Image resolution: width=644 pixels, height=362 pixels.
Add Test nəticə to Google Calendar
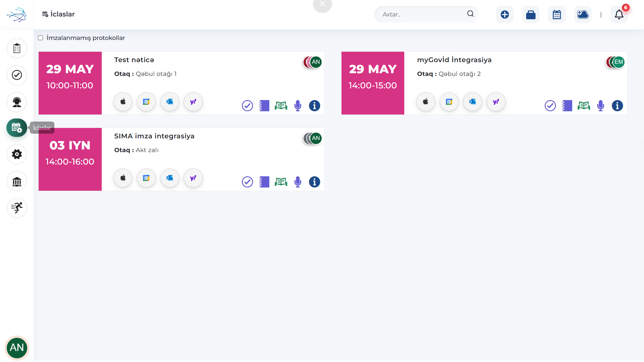pyautogui.click(x=146, y=102)
